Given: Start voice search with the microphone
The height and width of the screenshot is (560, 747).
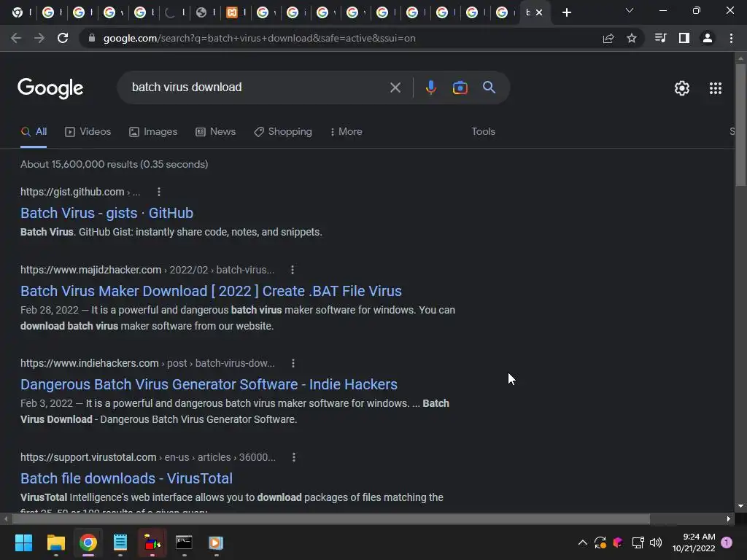Looking at the screenshot, I should 430,87.
